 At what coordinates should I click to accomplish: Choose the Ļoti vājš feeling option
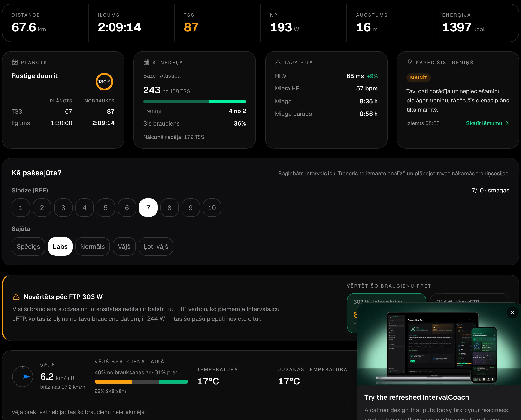coord(156,246)
